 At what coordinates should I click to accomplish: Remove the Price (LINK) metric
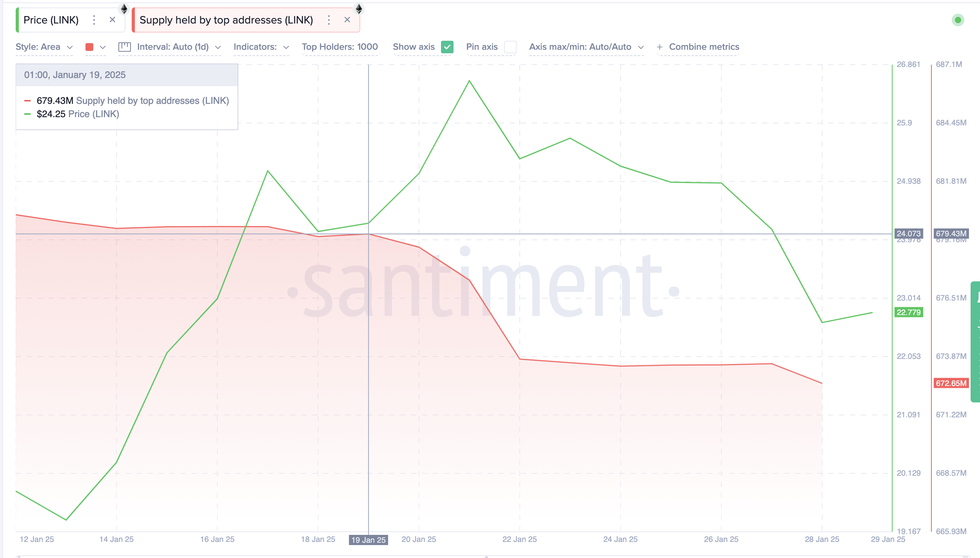[113, 20]
